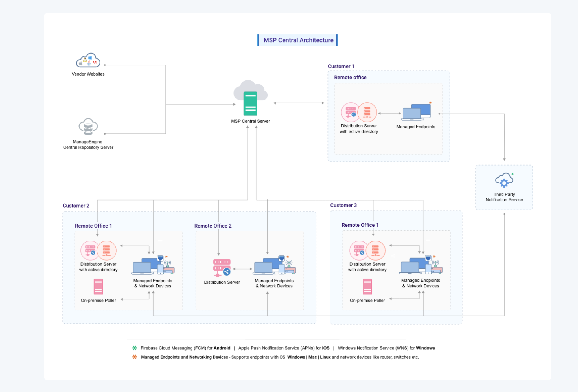Viewport: 578px width, 392px height.
Task: Click Apple Push Notification Service (APNs) legend text
Action: [x=284, y=348]
